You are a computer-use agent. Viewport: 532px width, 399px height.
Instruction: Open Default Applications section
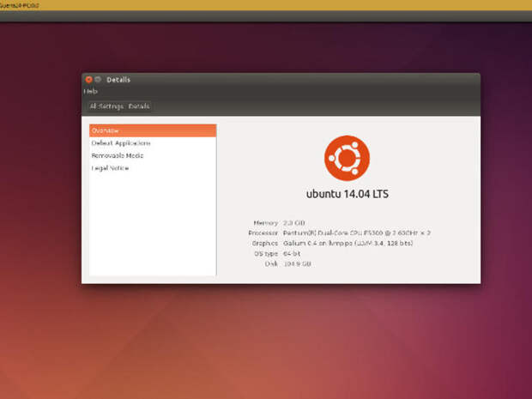pyautogui.click(x=121, y=143)
